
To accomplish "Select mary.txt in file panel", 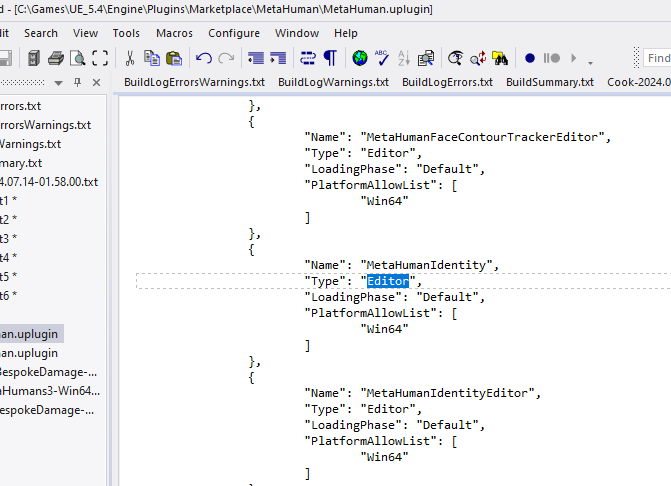I will [x=21, y=163].
